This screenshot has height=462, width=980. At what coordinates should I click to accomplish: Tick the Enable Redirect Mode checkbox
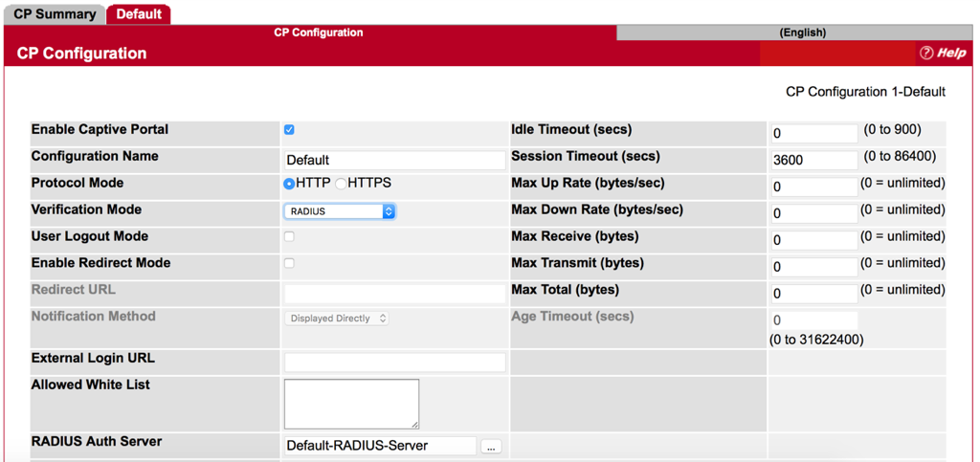[x=289, y=263]
